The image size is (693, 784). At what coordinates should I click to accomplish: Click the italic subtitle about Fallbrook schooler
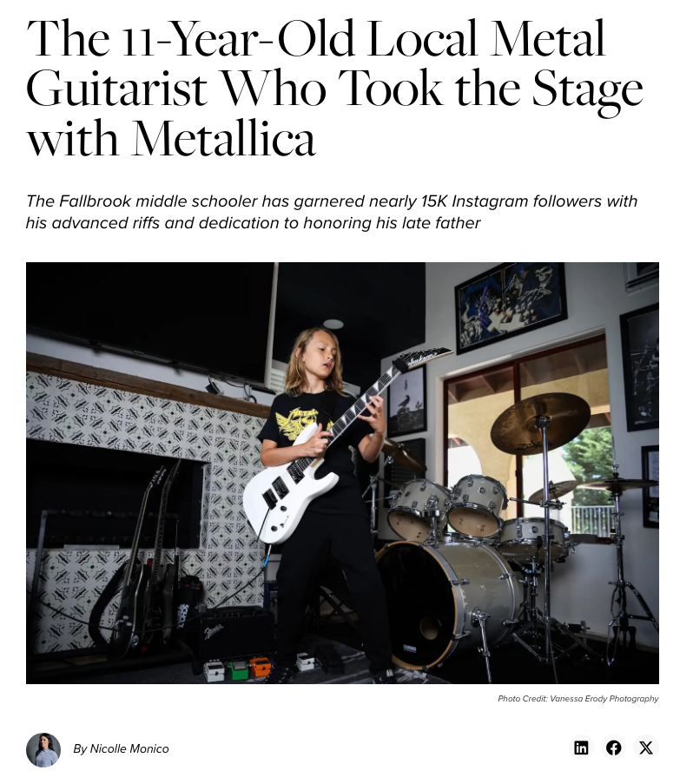point(332,212)
